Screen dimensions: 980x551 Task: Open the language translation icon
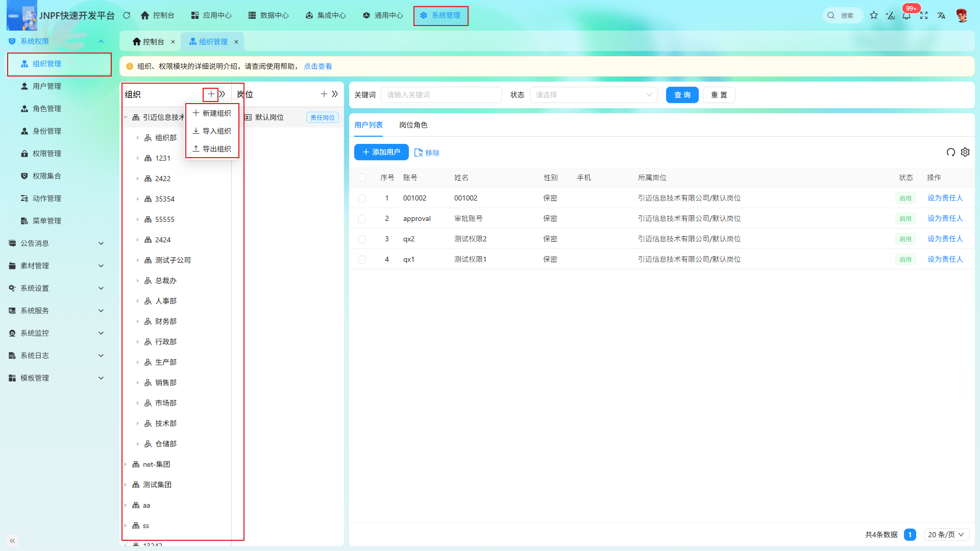click(x=941, y=15)
